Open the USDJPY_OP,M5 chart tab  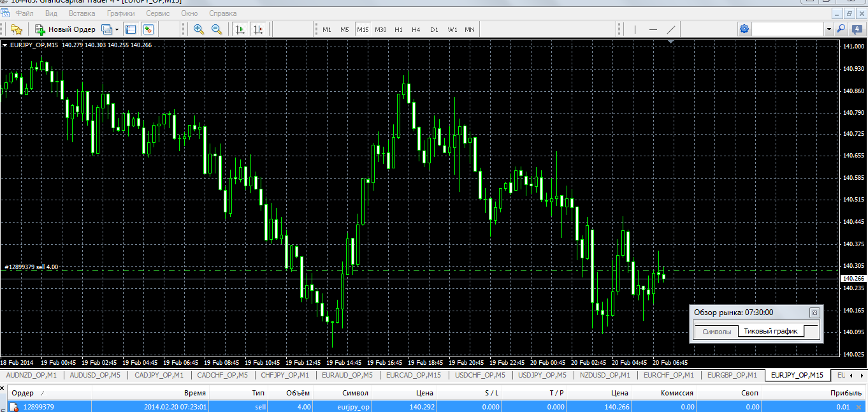(x=542, y=375)
